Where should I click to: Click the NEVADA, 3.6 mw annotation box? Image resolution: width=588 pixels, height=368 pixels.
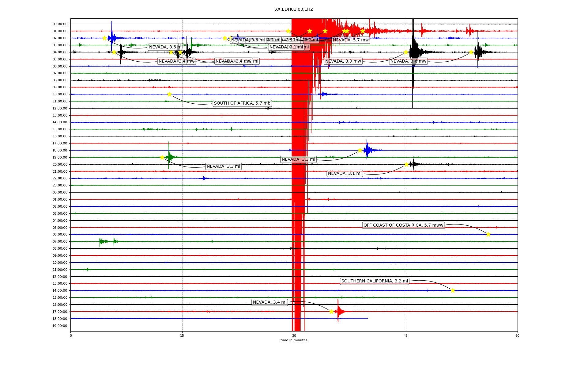click(408, 61)
